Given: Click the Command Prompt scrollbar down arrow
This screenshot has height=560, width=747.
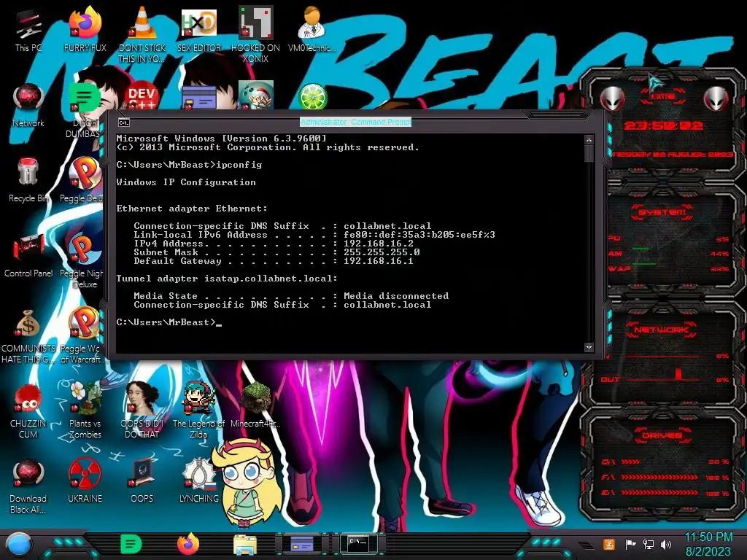Looking at the screenshot, I should [x=589, y=348].
